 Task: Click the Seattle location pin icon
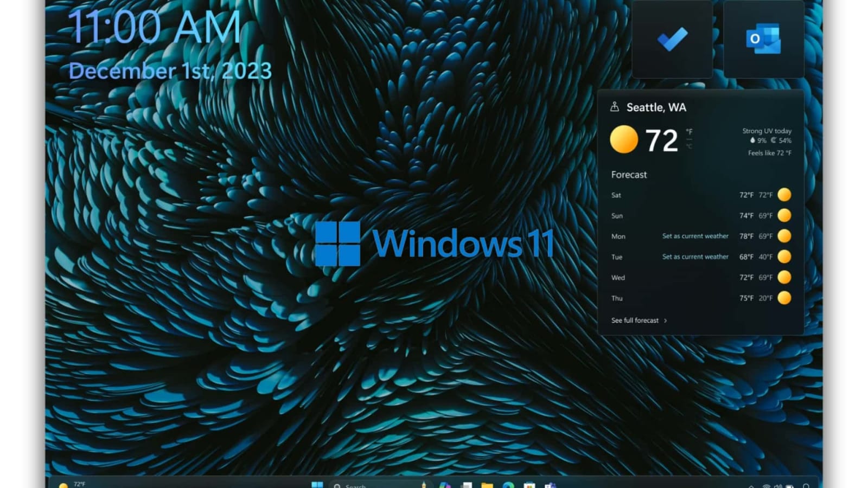615,107
